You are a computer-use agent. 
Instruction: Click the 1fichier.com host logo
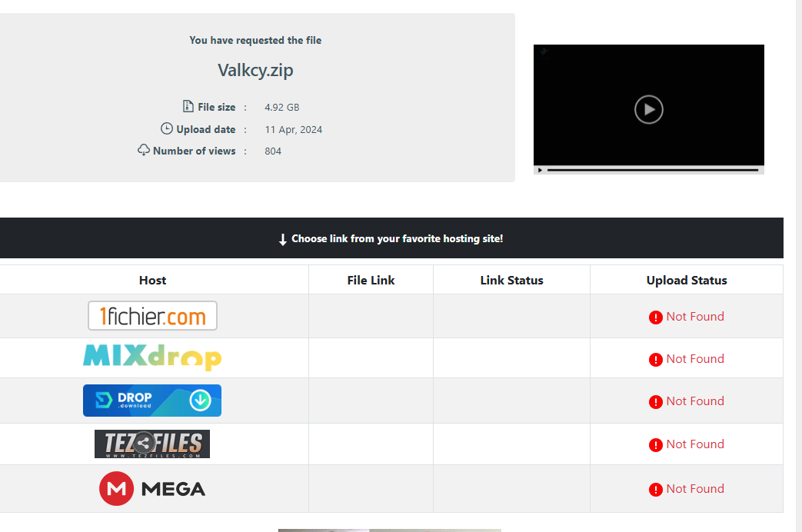pos(152,316)
